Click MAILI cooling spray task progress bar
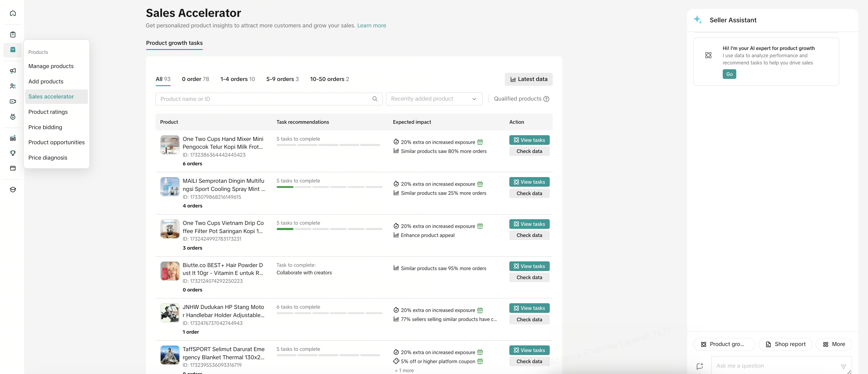The image size is (868, 374). click(x=329, y=187)
